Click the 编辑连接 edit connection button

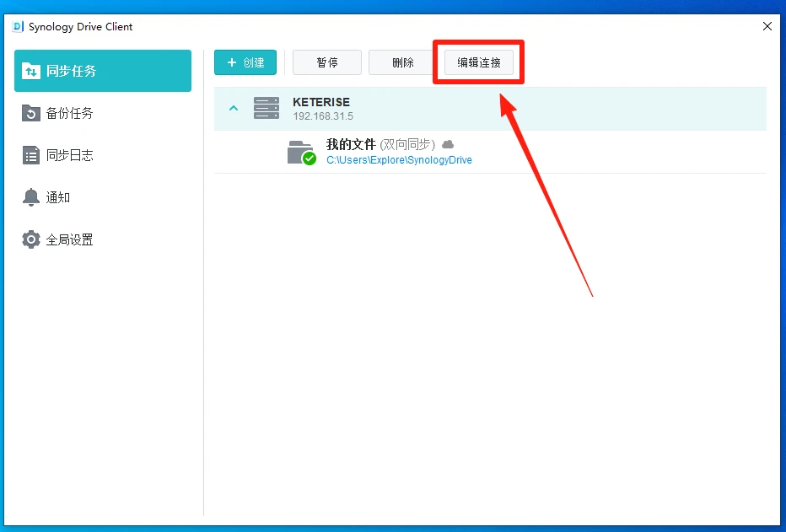479,62
